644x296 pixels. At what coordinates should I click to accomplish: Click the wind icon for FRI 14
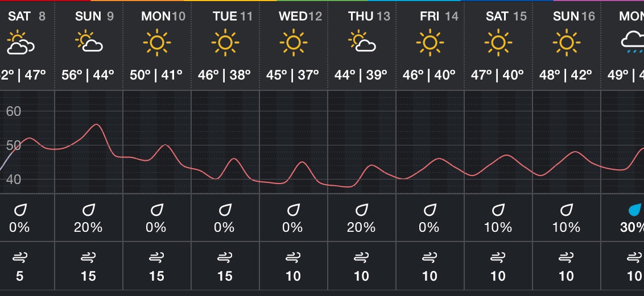click(x=429, y=259)
